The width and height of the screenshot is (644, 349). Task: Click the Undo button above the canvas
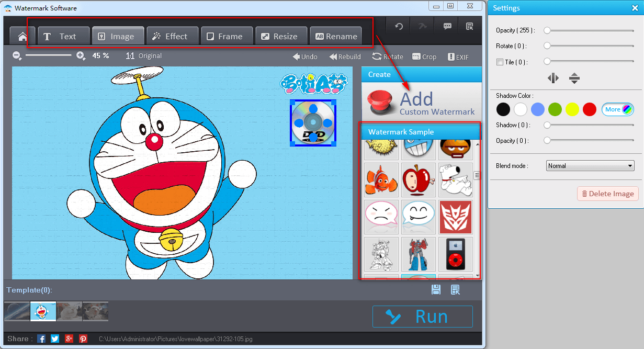pyautogui.click(x=305, y=57)
